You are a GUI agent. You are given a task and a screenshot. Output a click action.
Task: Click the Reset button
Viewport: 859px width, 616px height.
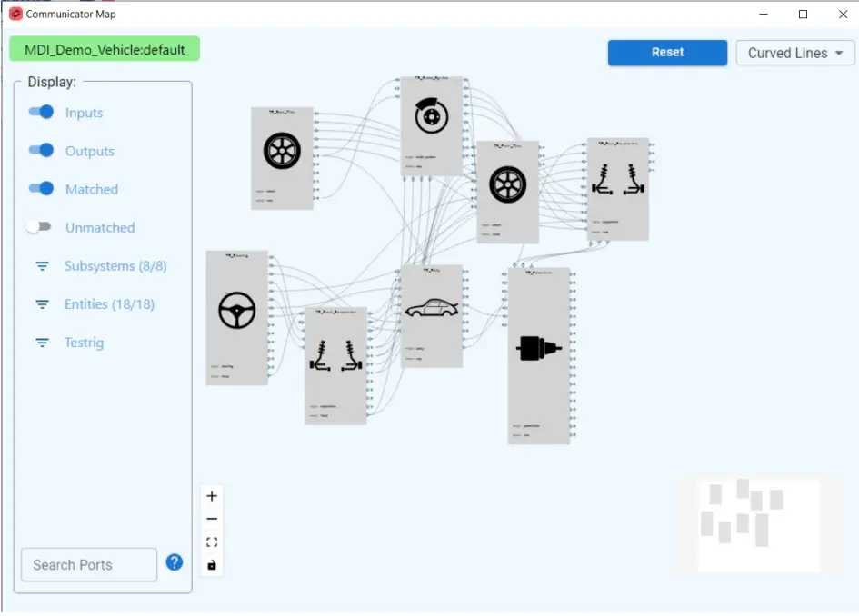point(667,53)
